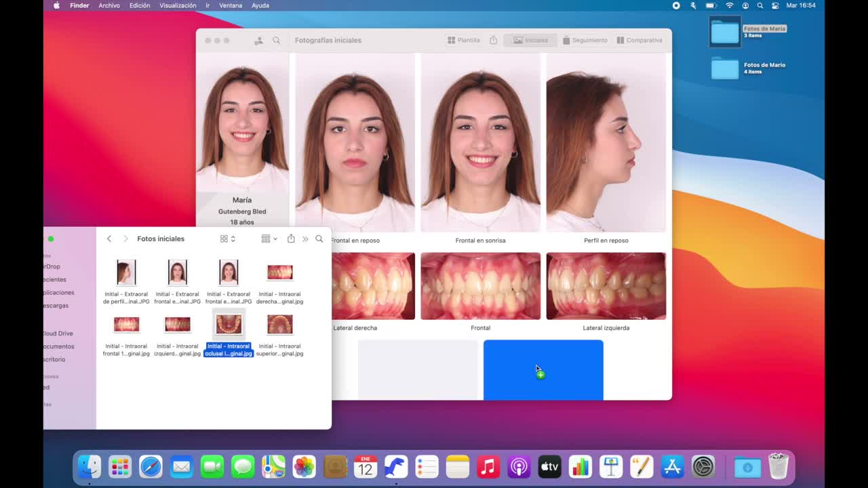Click the empty grey photo slot
The height and width of the screenshot is (488, 868).
pos(418,370)
